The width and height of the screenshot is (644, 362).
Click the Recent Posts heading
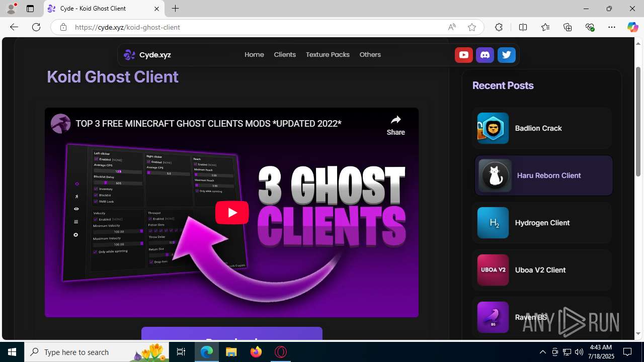coord(503,85)
